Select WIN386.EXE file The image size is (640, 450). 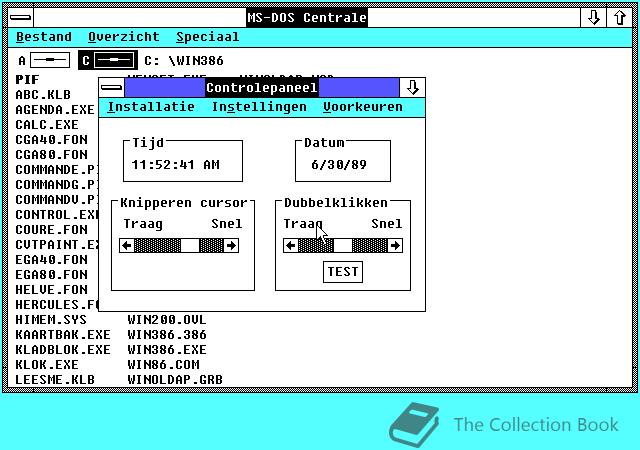pos(167,350)
